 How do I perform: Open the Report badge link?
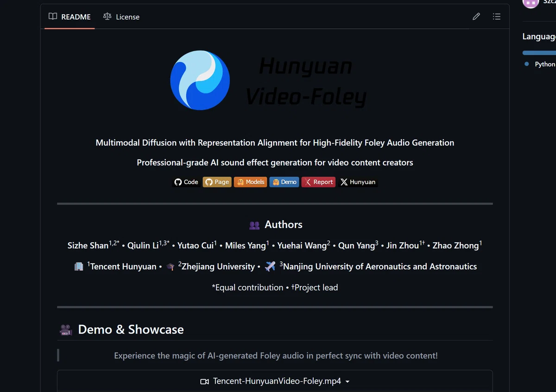pos(318,182)
